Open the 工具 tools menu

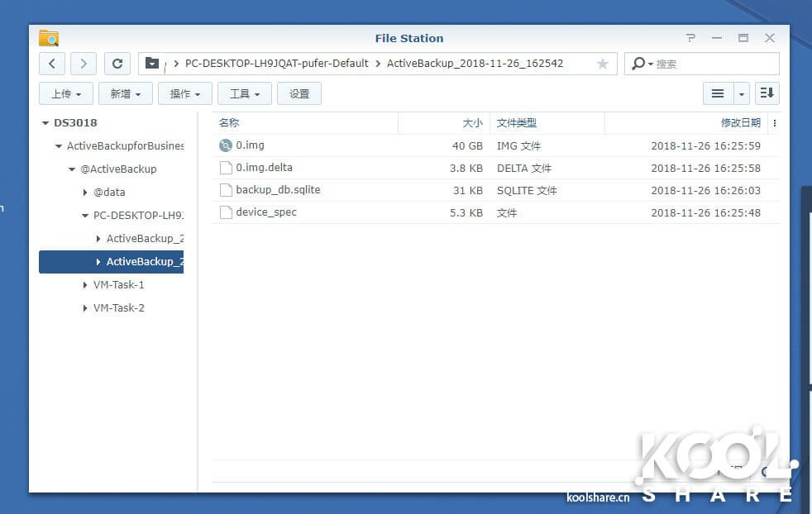click(245, 93)
